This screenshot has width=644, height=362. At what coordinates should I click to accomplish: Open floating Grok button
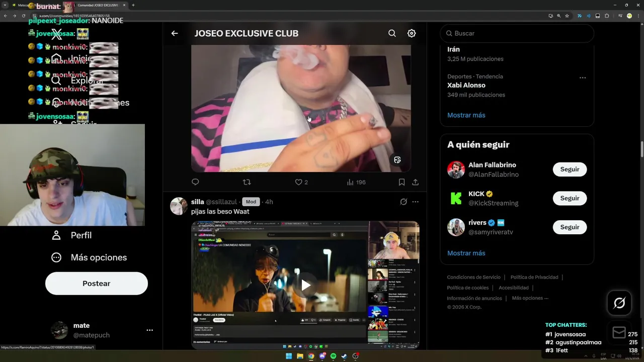[x=619, y=303]
